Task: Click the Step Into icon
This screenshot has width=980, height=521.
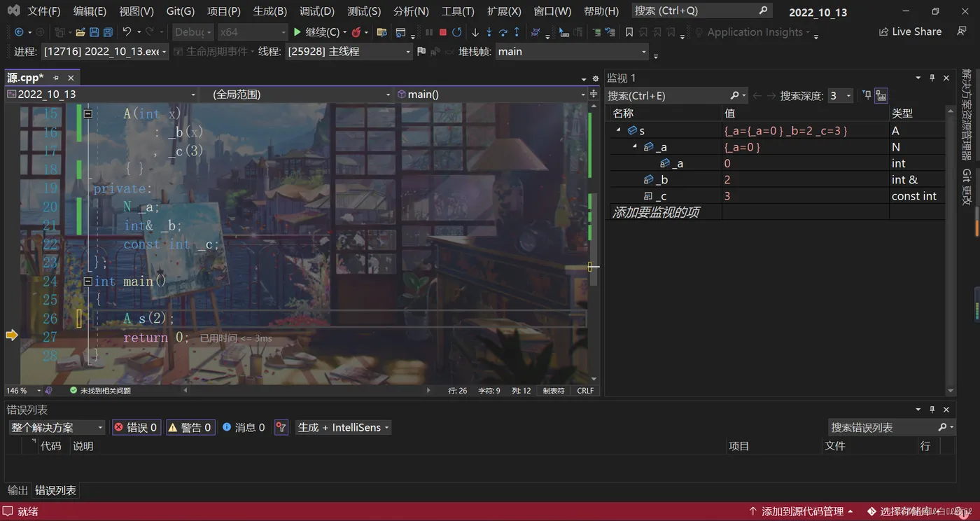Action: point(489,32)
